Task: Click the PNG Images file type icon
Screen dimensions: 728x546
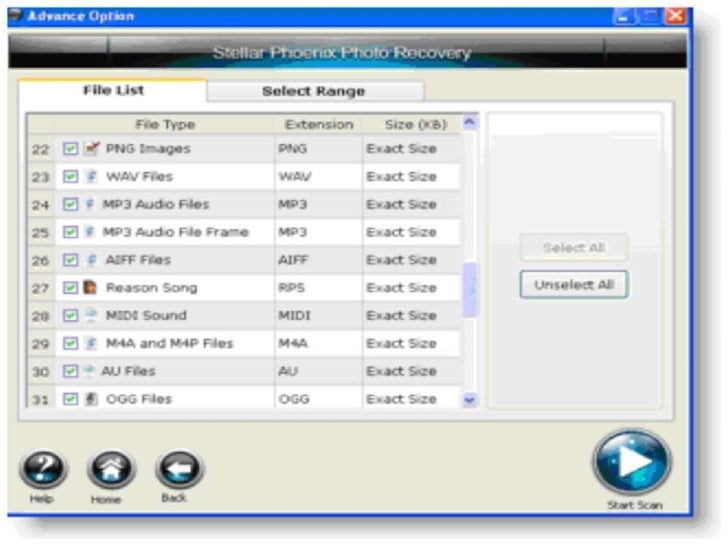Action: coord(92,149)
